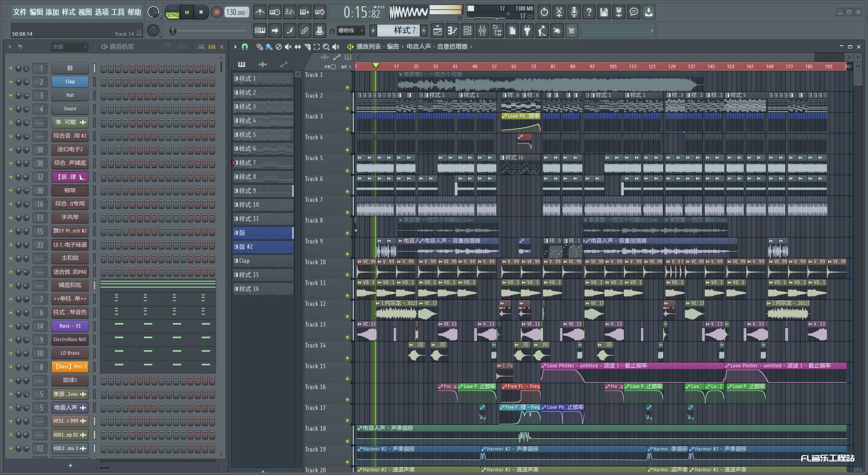
Task: Open the 文件 menu
Action: click(19, 12)
